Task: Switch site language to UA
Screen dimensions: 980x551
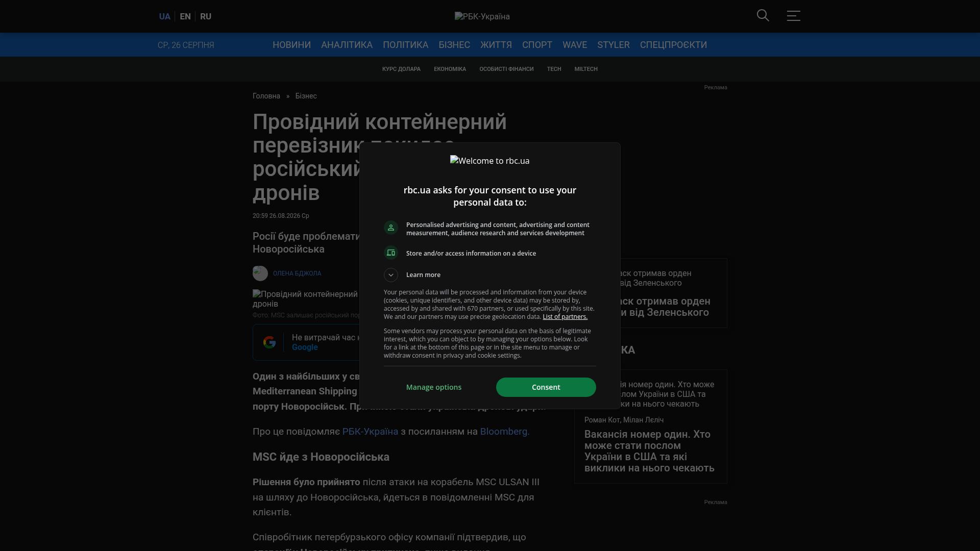Action: 164,16
